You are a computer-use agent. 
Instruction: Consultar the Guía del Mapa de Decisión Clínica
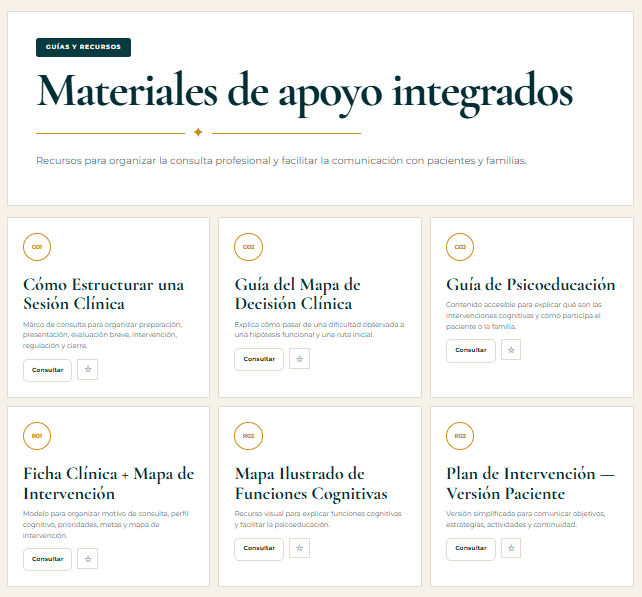[x=259, y=359]
